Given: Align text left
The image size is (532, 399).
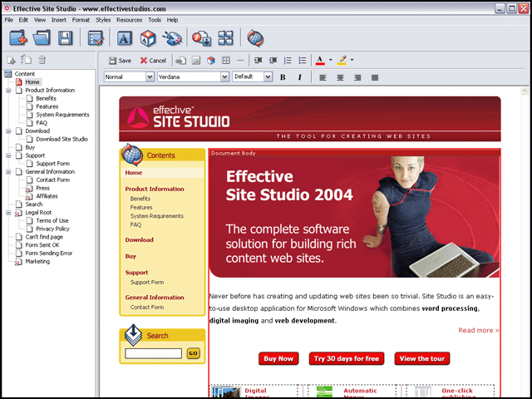Looking at the screenshot, I should point(323,77).
